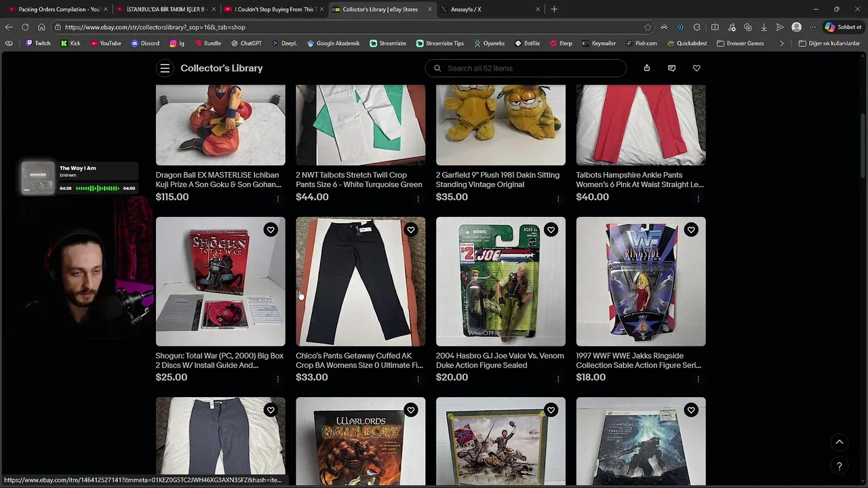Open the Discord bookmark

pos(145,43)
